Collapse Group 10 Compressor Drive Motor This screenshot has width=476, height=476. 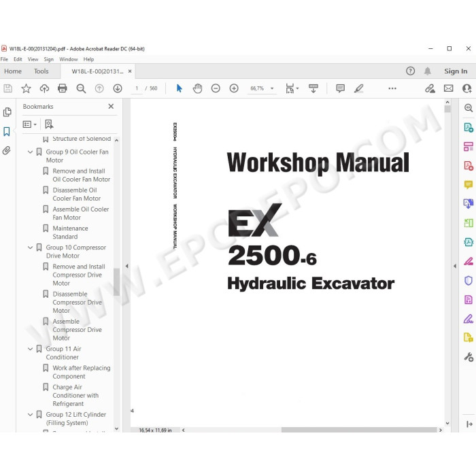[30, 248]
